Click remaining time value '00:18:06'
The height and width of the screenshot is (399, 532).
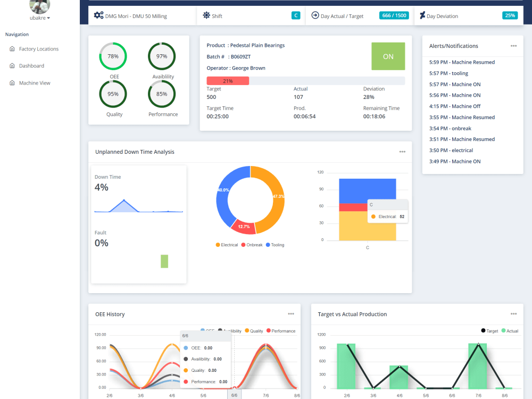click(x=374, y=117)
